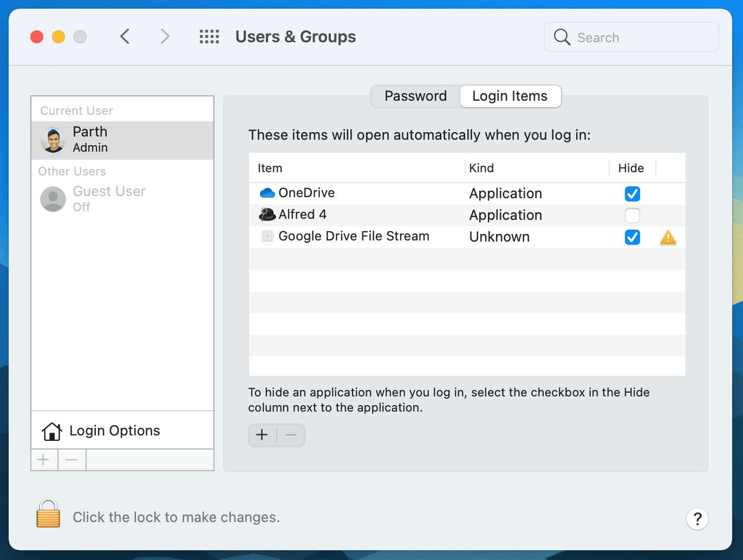Click the Alfred 4 hat icon
Screen dimensions: 743x560
tap(268, 214)
